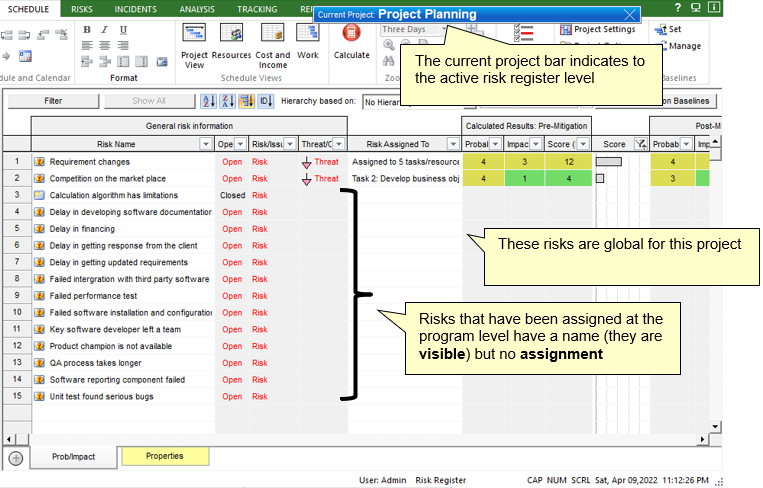Select the Properties bottom tab
Viewport: 763px width, 488px height.
165,456
